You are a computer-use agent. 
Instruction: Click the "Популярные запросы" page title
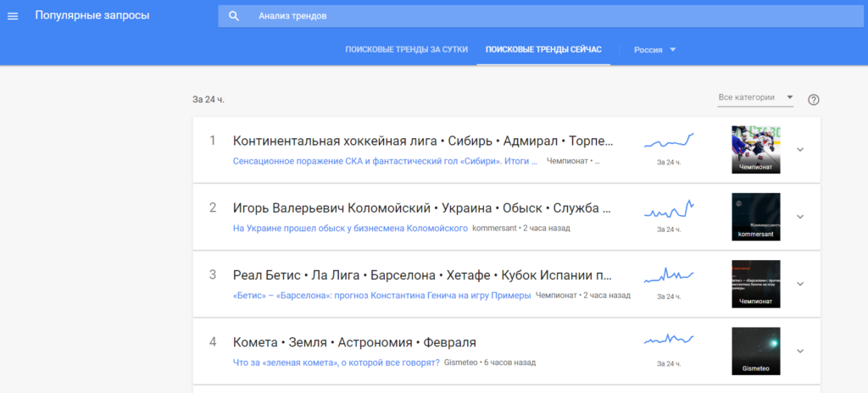(92, 15)
